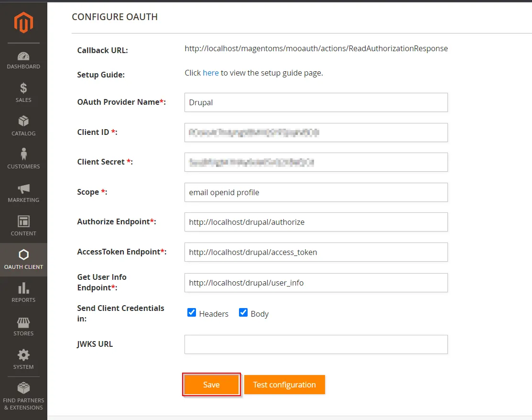Open the Customers person icon
The height and width of the screenshot is (420, 532).
pyautogui.click(x=23, y=155)
